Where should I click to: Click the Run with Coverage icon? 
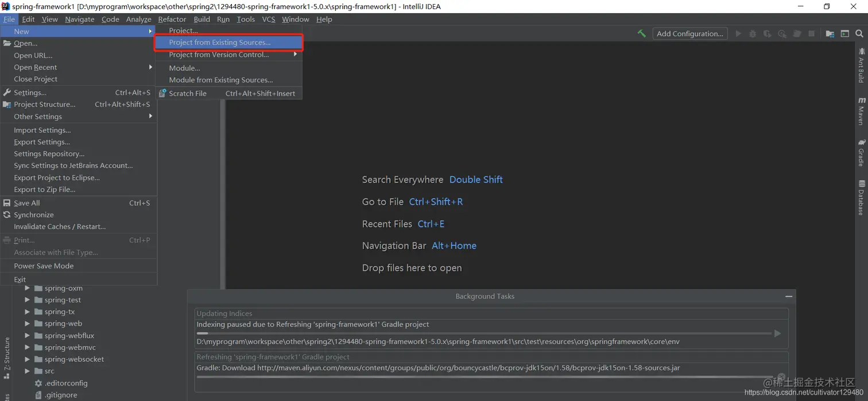pyautogui.click(x=768, y=33)
